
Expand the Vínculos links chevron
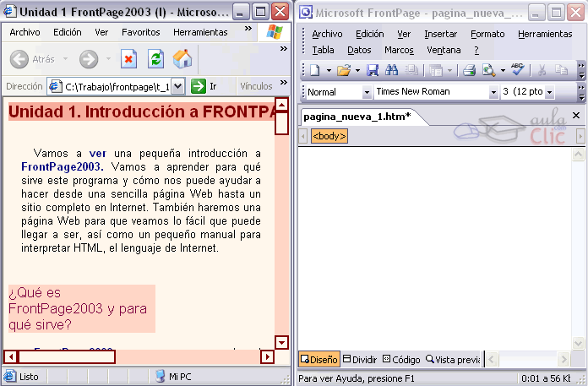coord(284,82)
